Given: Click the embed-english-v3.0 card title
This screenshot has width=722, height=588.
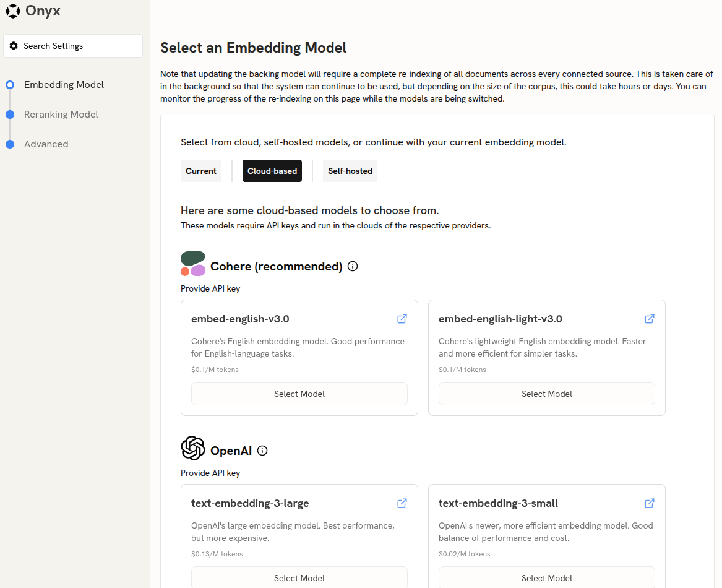Looking at the screenshot, I should click(241, 319).
